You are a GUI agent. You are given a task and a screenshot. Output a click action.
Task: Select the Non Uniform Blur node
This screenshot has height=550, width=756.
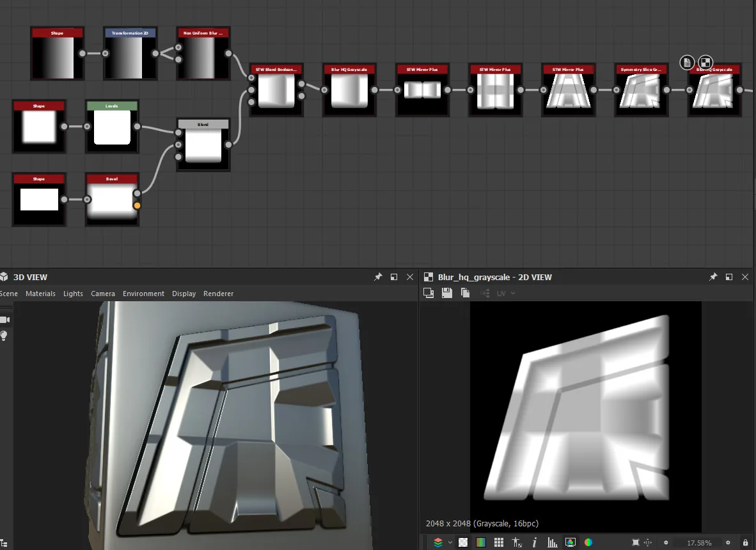203,54
